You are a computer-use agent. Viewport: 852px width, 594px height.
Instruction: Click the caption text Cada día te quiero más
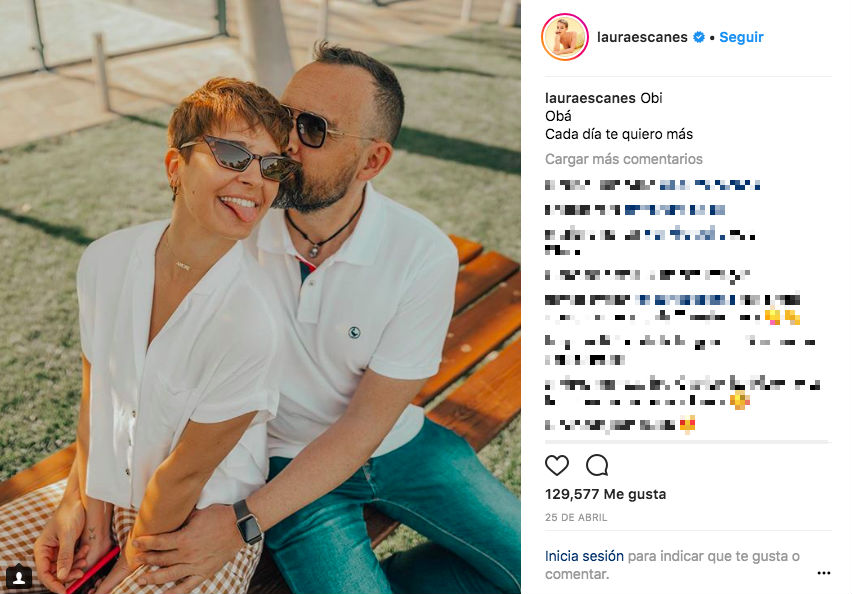point(619,134)
